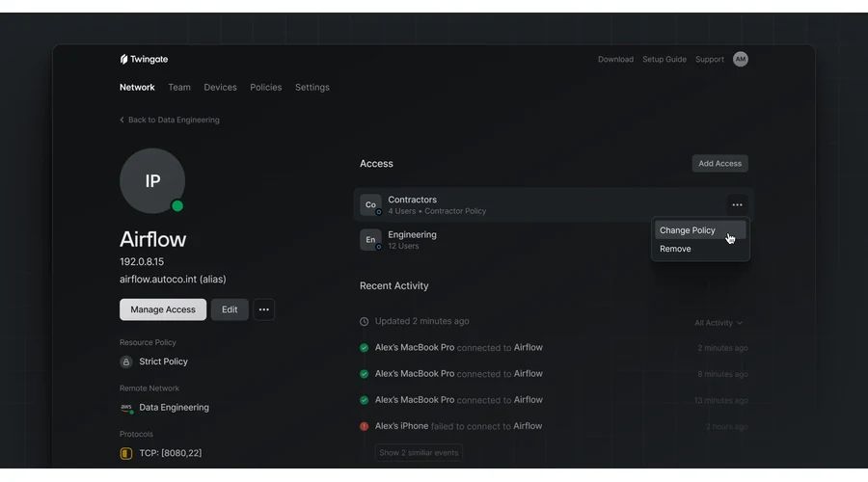Click the Contractors group Co icon

click(x=370, y=204)
